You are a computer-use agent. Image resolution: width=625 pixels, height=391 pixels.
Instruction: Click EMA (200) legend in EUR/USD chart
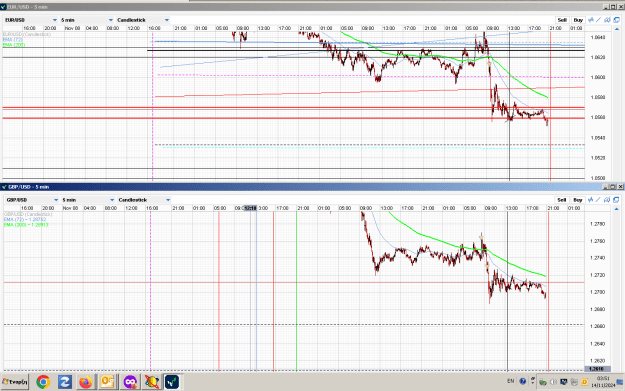click(14, 45)
